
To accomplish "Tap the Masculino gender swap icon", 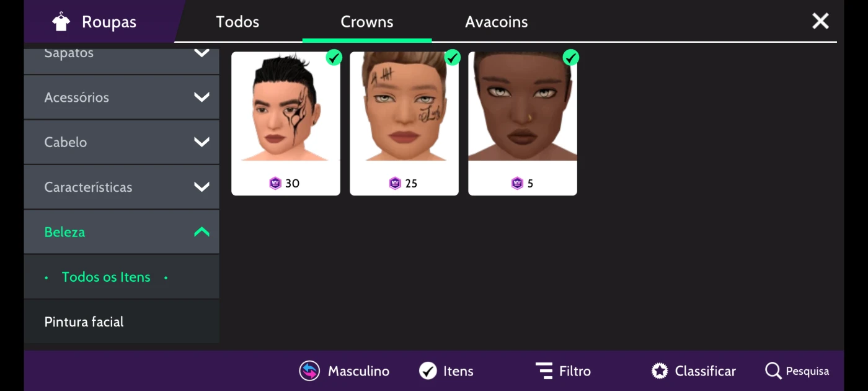I will coord(309,371).
